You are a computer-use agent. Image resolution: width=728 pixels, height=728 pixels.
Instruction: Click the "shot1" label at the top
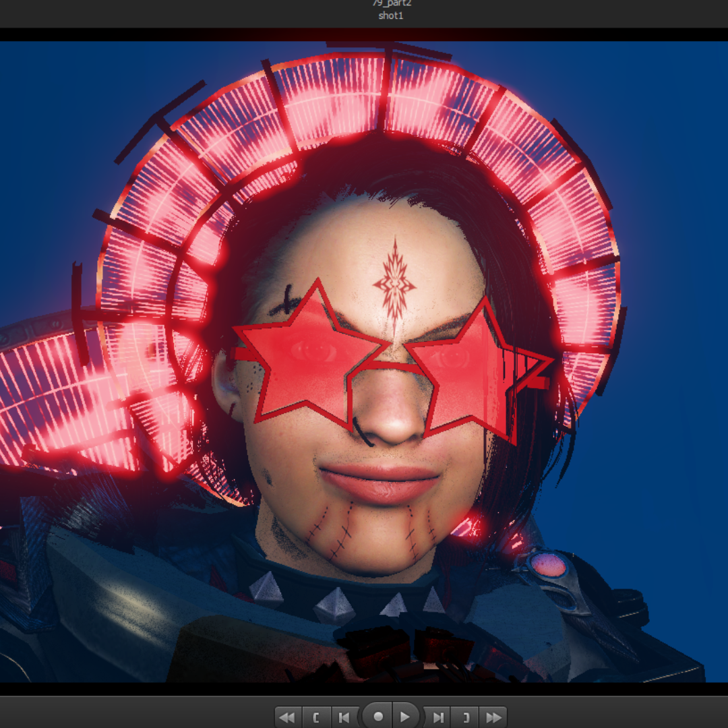(391, 16)
